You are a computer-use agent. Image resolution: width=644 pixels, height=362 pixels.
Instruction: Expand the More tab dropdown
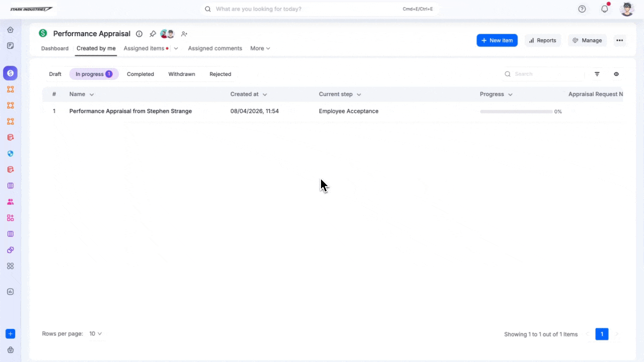[260, 48]
